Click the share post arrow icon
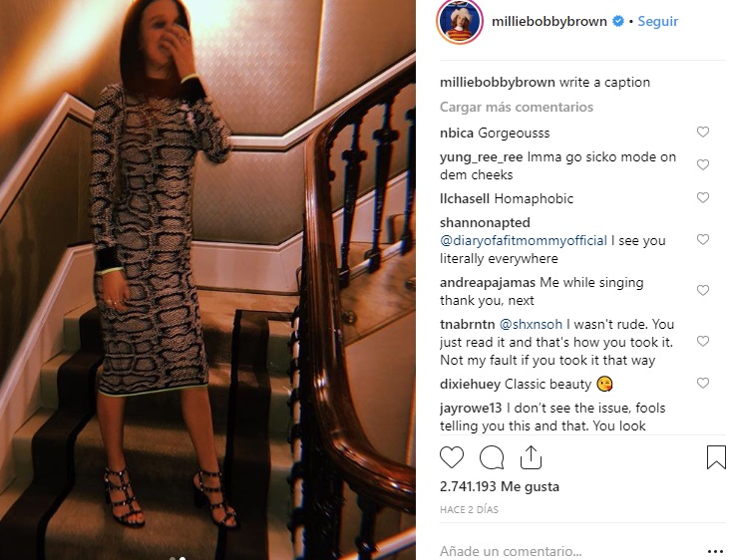The width and height of the screenshot is (730, 560). coord(531,457)
